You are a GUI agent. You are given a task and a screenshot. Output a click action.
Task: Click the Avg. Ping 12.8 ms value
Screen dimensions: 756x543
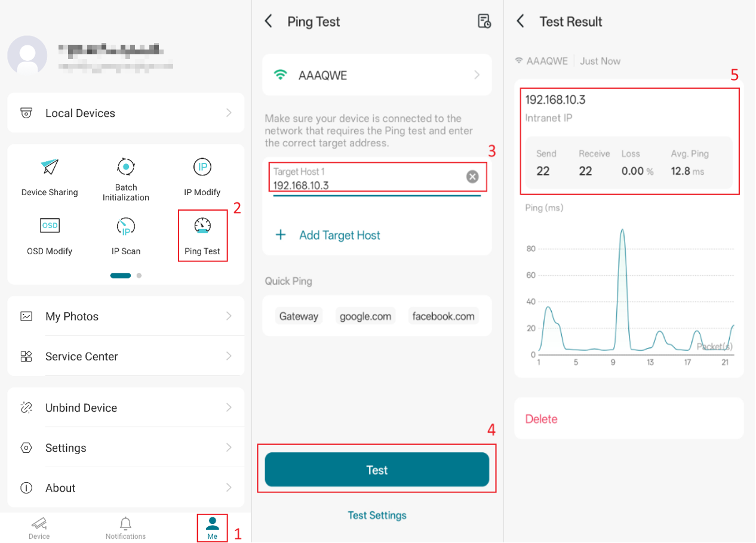687,171
